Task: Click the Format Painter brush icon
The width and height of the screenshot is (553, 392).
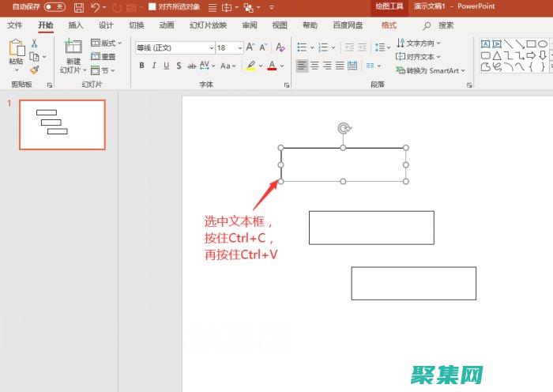Action: click(34, 70)
